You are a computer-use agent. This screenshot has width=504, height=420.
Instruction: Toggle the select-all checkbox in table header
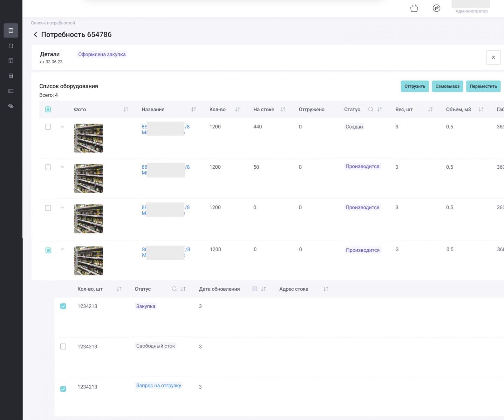click(48, 110)
